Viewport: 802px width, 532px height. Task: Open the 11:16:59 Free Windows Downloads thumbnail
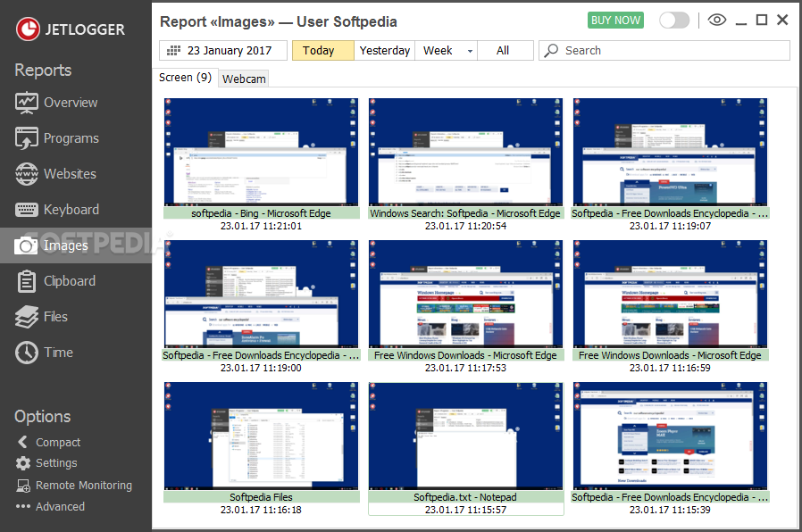670,294
